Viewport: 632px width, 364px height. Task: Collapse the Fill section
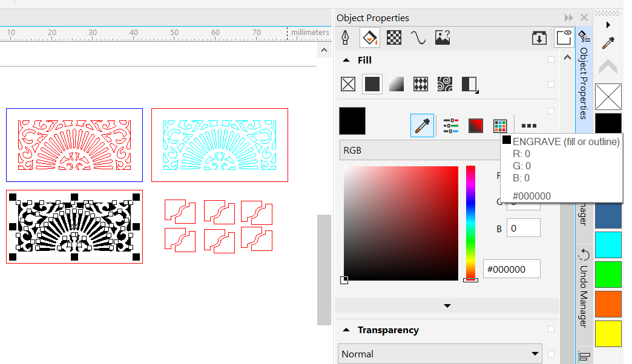[346, 60]
